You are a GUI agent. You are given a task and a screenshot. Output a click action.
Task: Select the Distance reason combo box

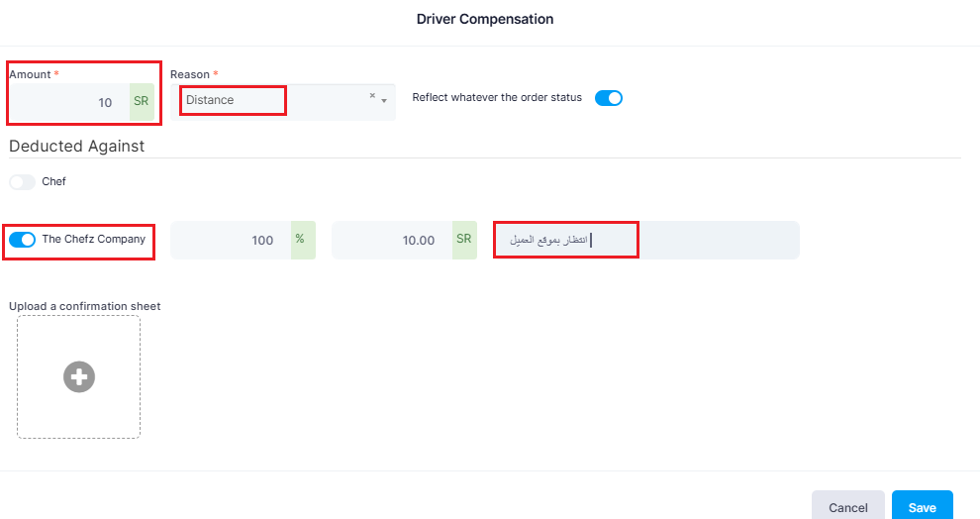(283, 102)
